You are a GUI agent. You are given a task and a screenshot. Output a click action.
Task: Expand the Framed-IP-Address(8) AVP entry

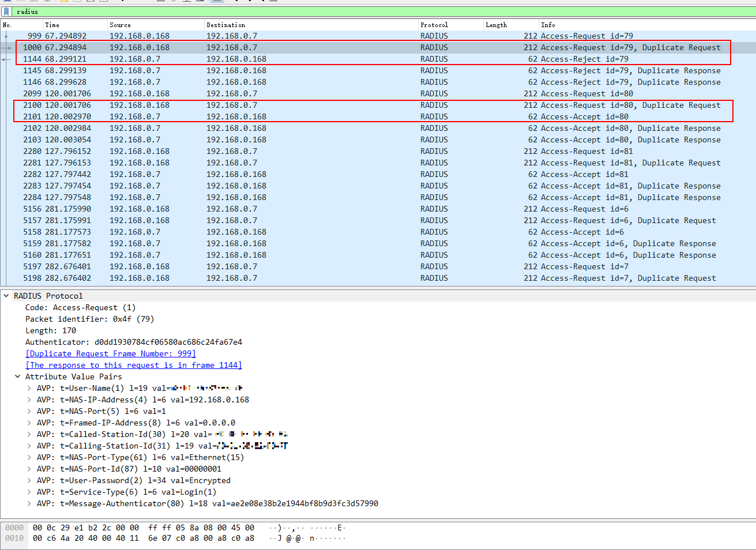29,423
